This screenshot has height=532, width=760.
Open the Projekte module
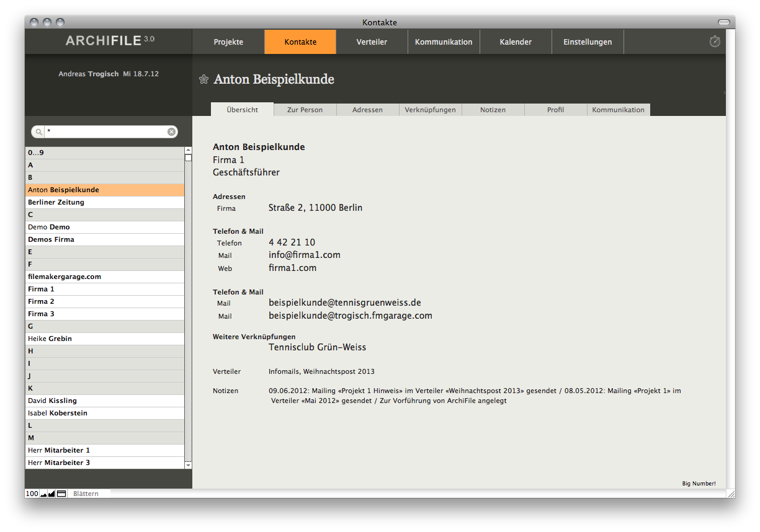pos(228,42)
